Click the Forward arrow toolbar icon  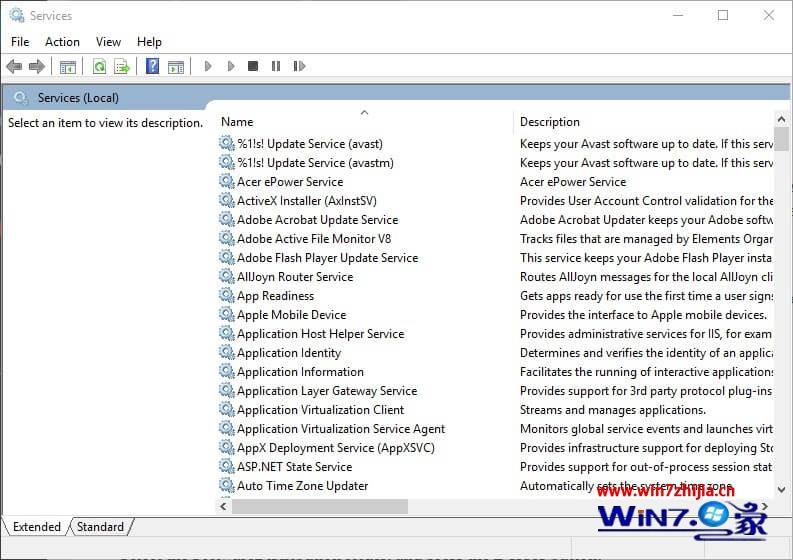coord(37,66)
